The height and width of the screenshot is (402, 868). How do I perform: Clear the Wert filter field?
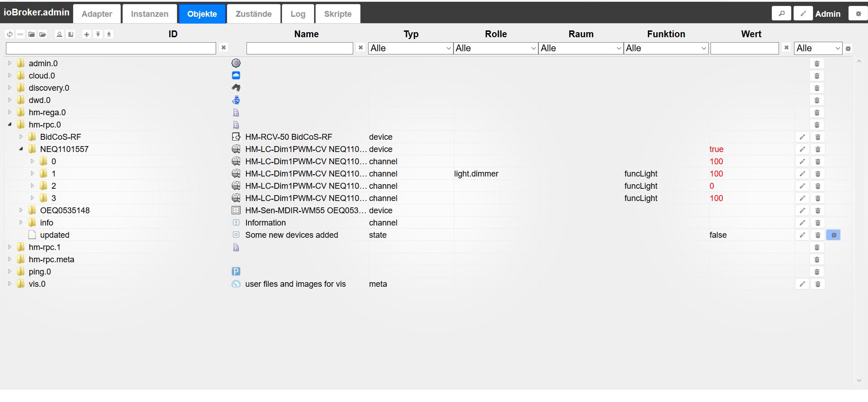pyautogui.click(x=786, y=48)
